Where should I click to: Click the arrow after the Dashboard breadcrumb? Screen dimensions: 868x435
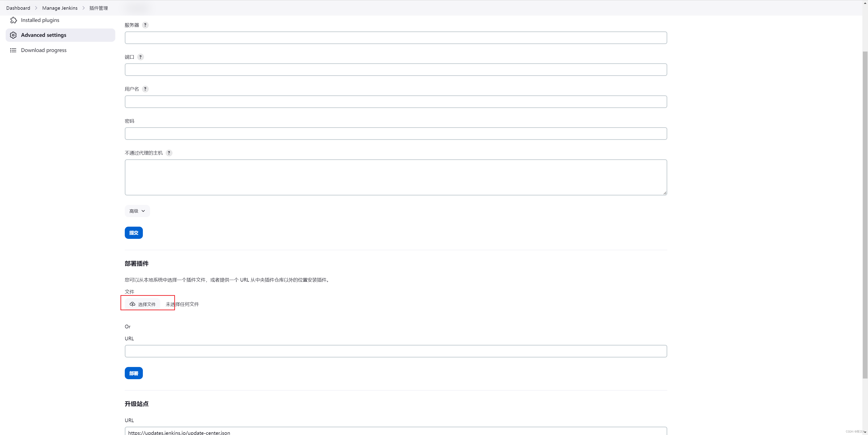point(36,8)
